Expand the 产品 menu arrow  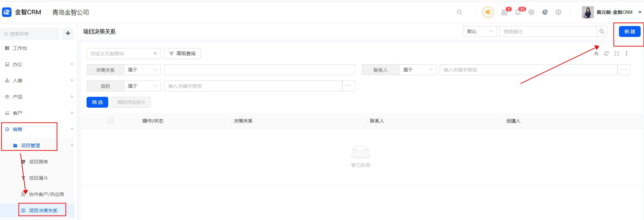coord(72,96)
